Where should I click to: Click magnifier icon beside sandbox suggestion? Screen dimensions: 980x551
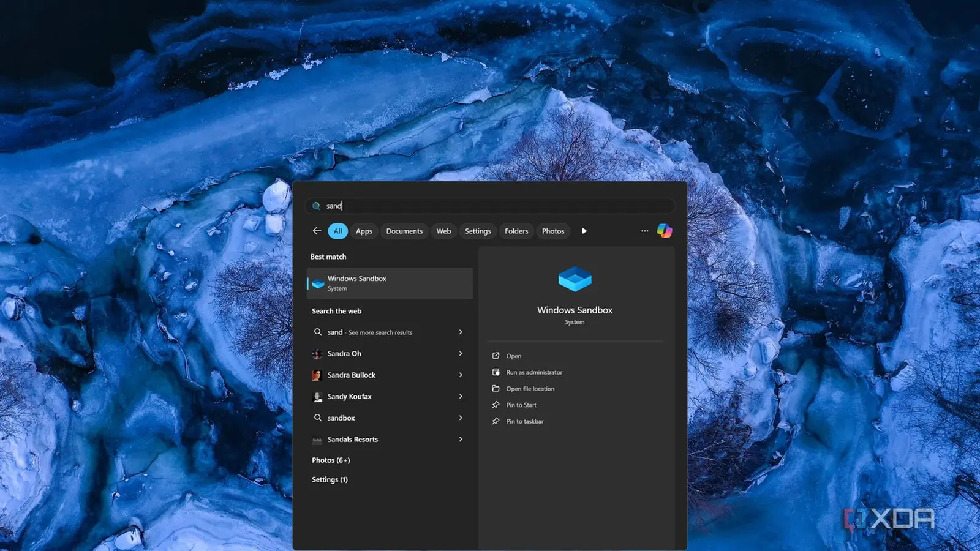tap(318, 418)
